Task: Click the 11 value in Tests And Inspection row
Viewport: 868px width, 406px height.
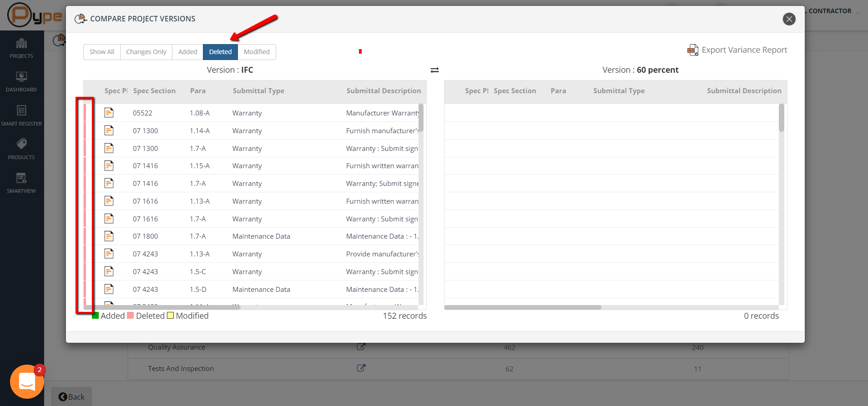Action: coord(697,369)
